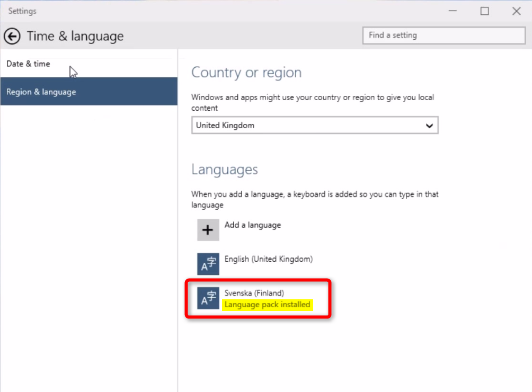
Task: Select the Svenska (Finland) entry text
Action: coord(254,293)
